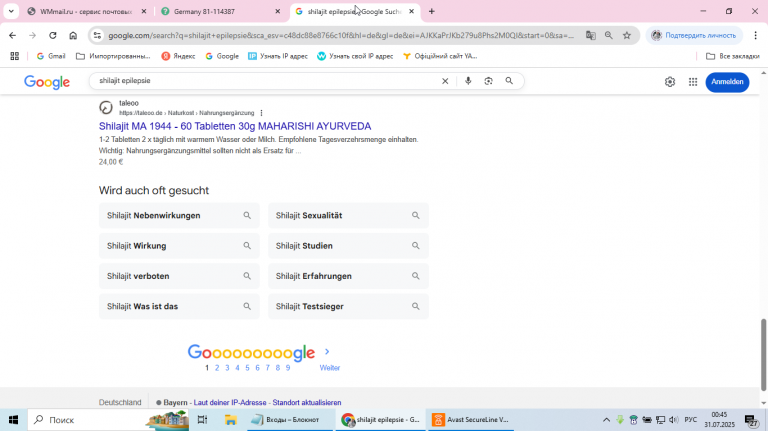Viewport: 768px width, 431px height.
Task: Click the Standort aktualisieren link
Action: click(307, 403)
